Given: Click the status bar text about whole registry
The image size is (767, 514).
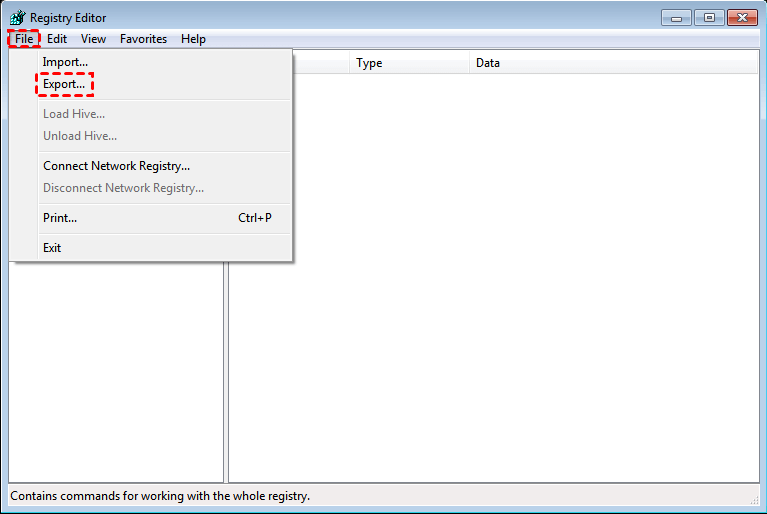Looking at the screenshot, I should 160,496.
